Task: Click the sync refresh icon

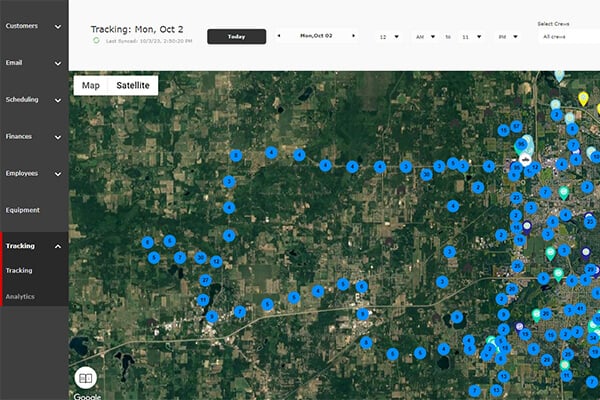Action: coord(96,41)
